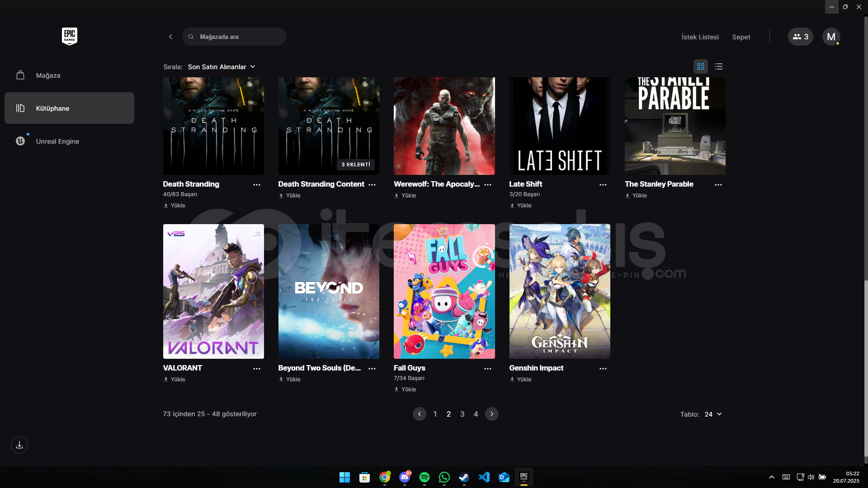Open Sepet shopping cart
This screenshot has height=488, width=868.
coord(741,37)
